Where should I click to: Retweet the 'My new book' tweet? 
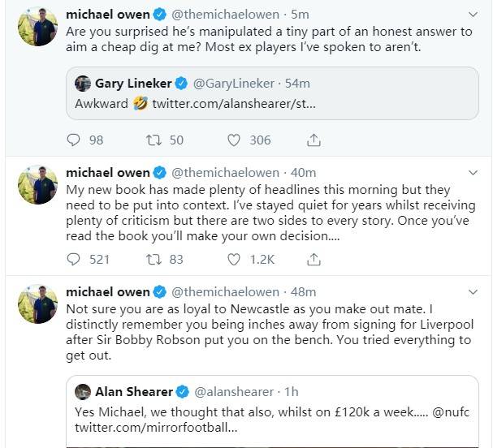[154, 260]
